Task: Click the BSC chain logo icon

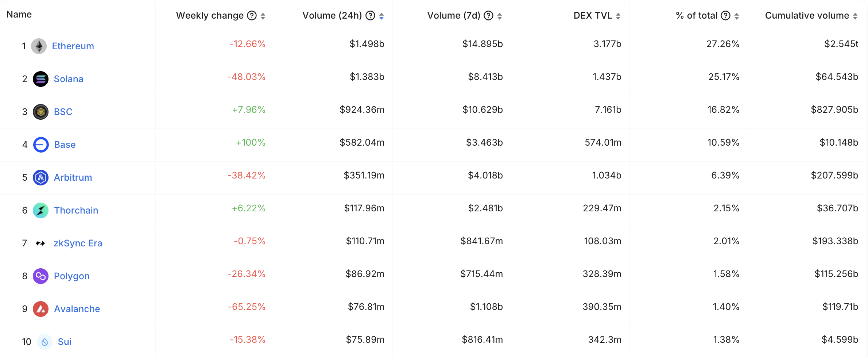Action: (40, 112)
